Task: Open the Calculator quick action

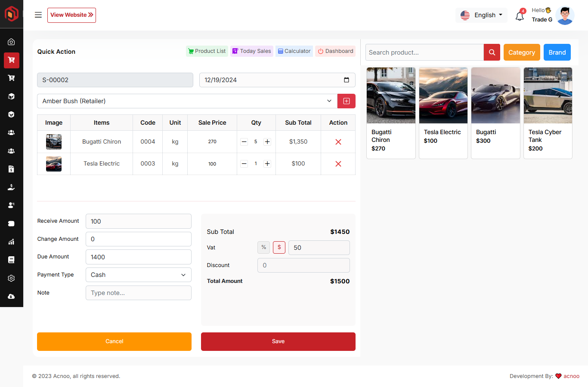Action: [294, 51]
